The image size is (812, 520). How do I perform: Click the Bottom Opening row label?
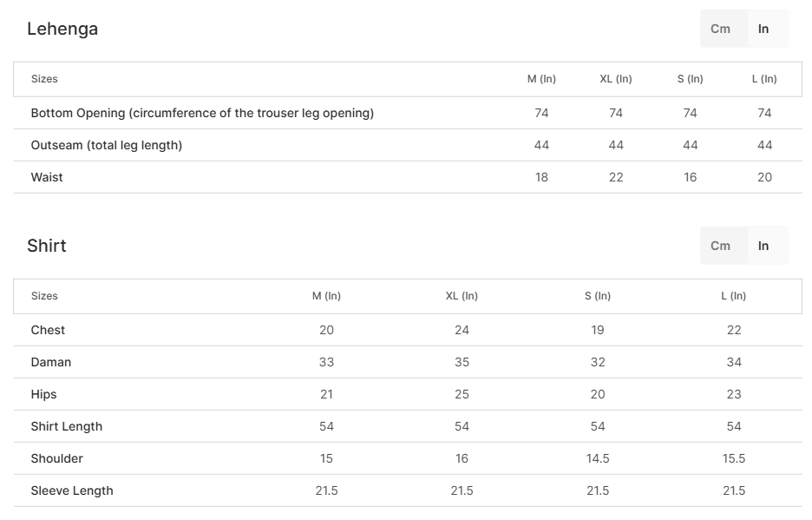(202, 113)
